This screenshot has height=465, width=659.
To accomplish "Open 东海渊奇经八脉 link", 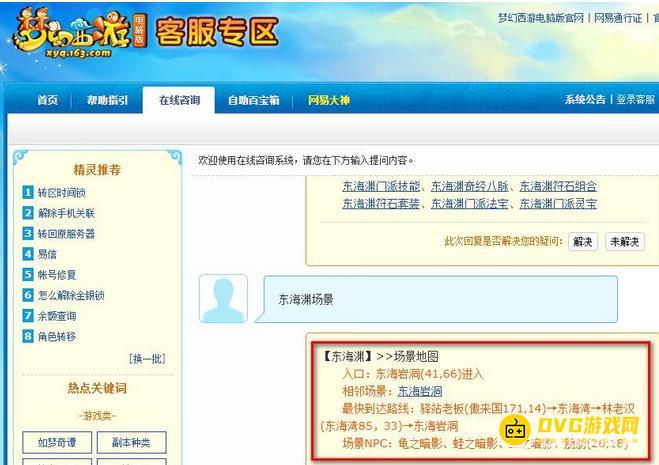I will point(470,186).
